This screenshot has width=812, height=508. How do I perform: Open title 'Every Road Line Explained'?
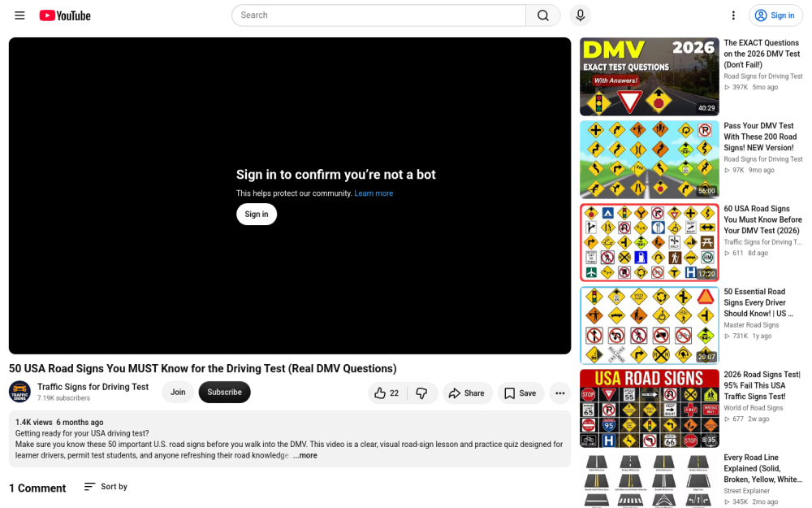click(763, 469)
